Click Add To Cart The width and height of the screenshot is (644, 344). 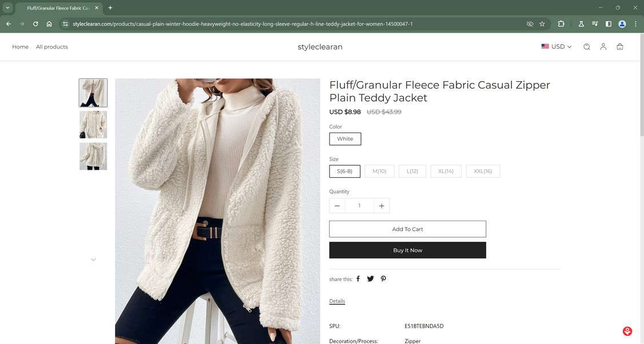coord(407,229)
